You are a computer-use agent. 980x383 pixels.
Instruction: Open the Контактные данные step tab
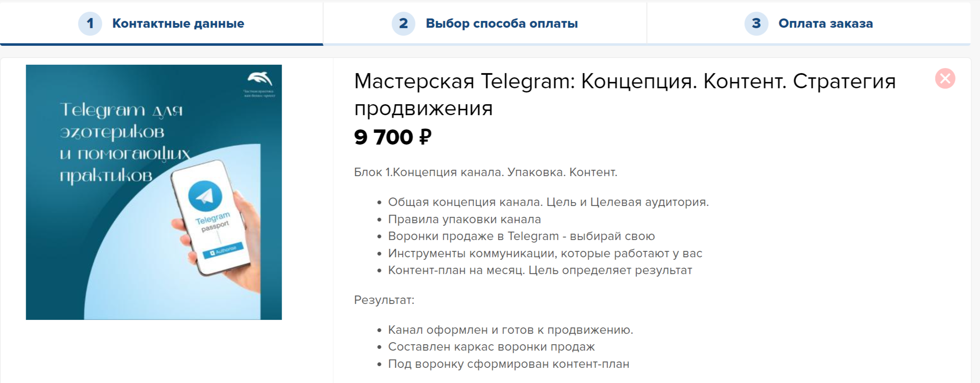[178, 24]
